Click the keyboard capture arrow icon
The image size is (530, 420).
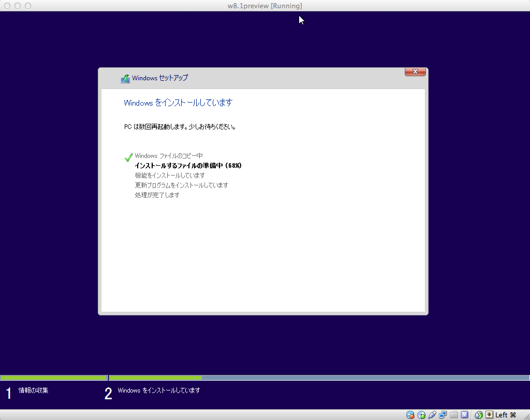click(489, 415)
